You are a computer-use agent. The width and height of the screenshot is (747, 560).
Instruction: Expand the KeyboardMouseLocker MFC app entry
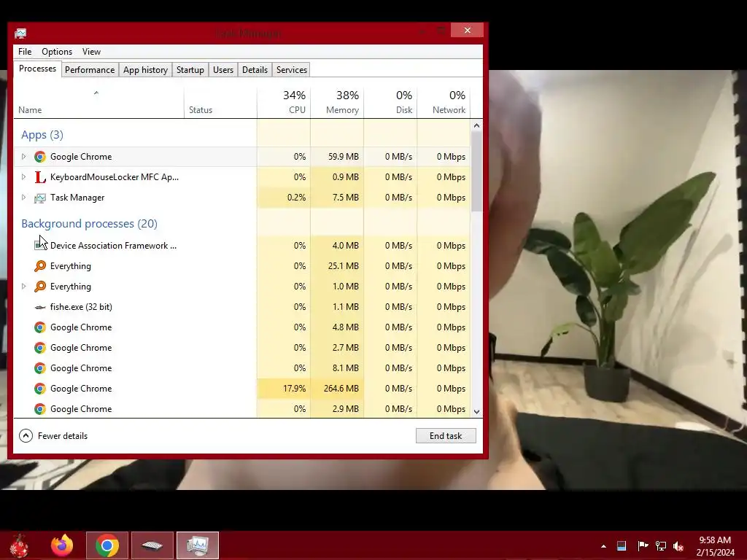coord(23,177)
